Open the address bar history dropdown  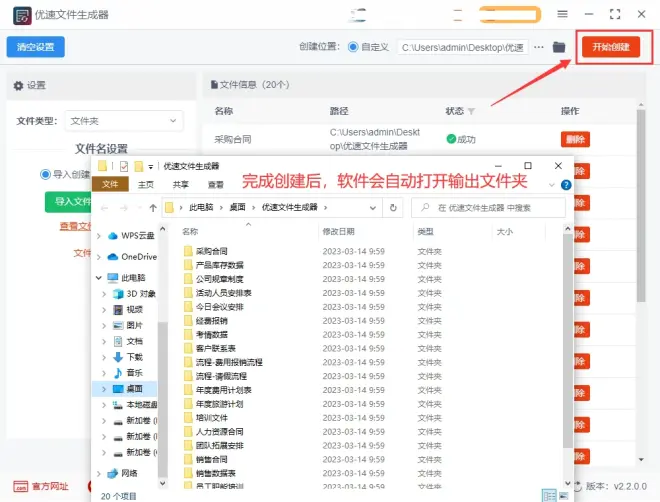click(373, 208)
